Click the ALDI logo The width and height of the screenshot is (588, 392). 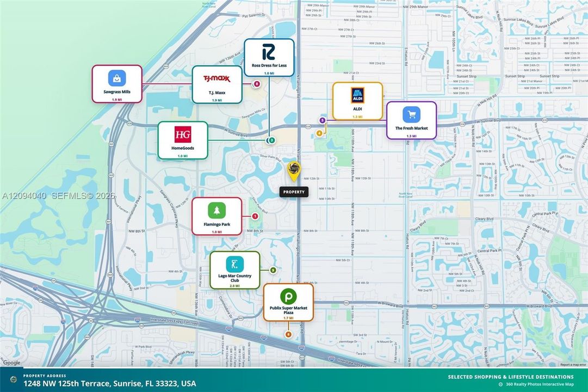(357, 95)
